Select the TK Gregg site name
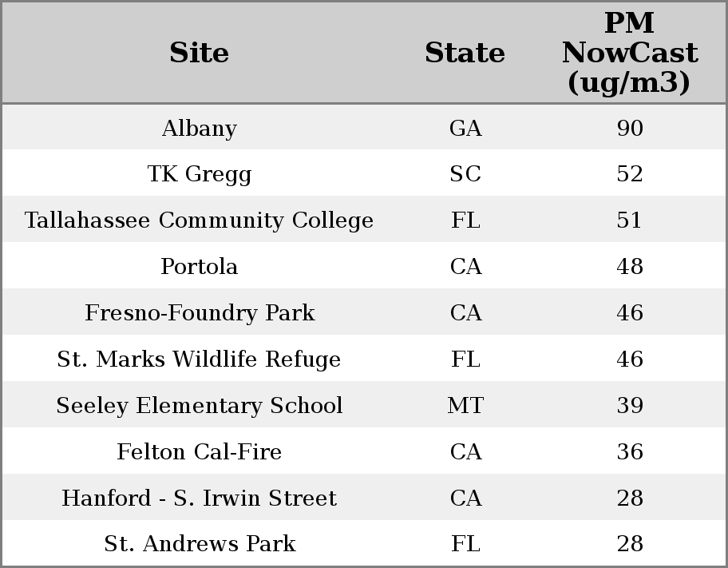This screenshot has height=568, width=728. [x=200, y=174]
